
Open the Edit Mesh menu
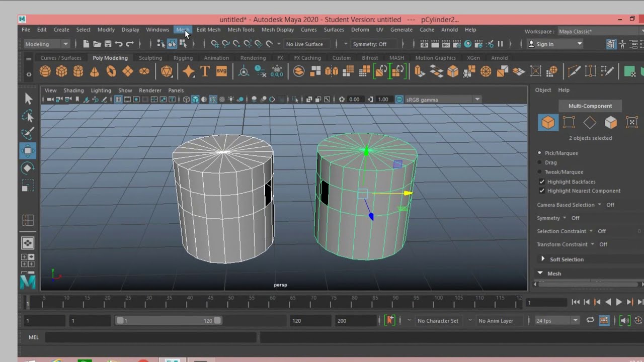coord(208,30)
